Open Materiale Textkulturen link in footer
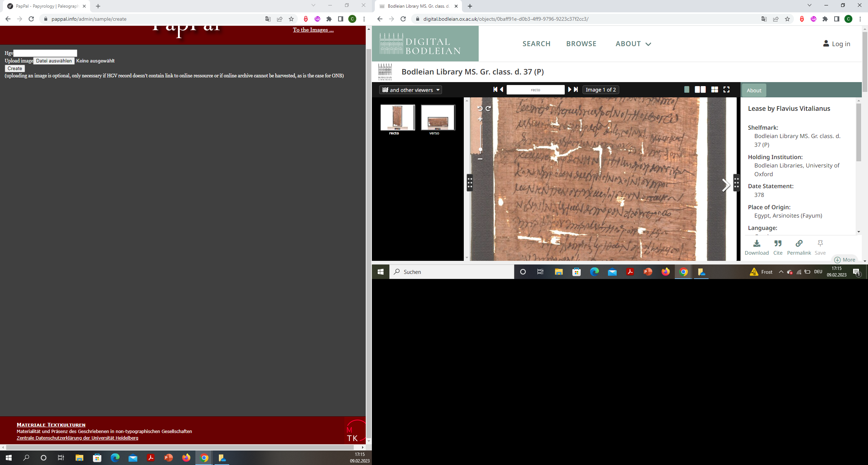Image resolution: width=868 pixels, height=465 pixels. 51,425
